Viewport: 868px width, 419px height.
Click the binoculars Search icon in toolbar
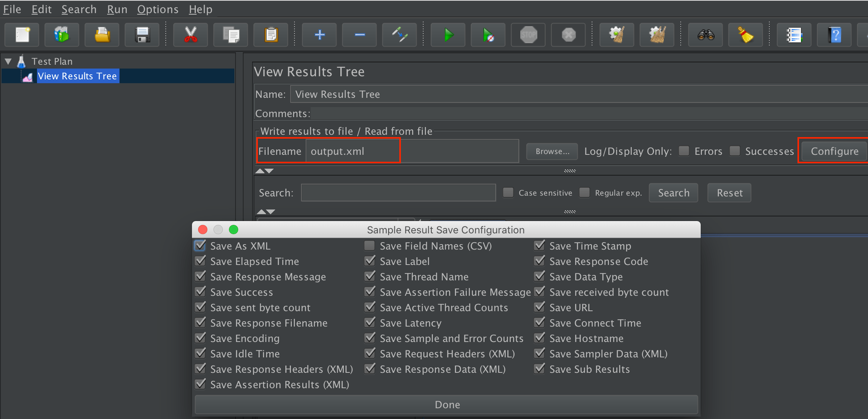coord(706,35)
